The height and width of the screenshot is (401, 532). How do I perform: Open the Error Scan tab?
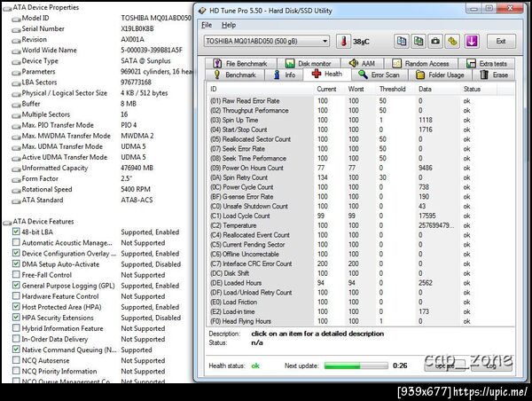[379, 75]
